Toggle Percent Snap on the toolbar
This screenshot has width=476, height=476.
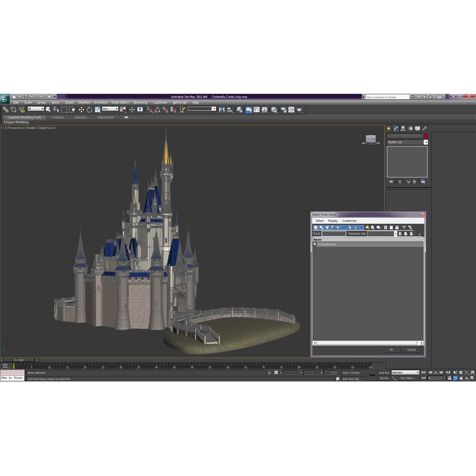click(165, 110)
